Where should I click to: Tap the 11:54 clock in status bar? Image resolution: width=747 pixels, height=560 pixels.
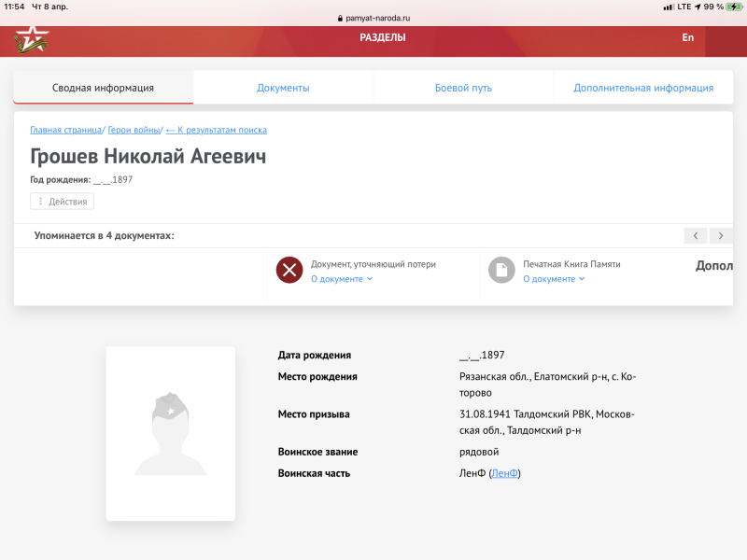point(14,7)
